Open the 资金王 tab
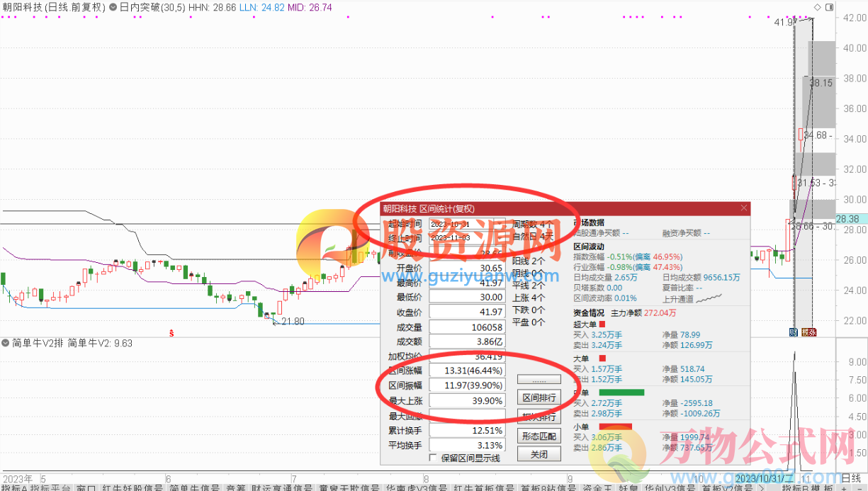Viewport: 868px width, 491px height. 599,487
